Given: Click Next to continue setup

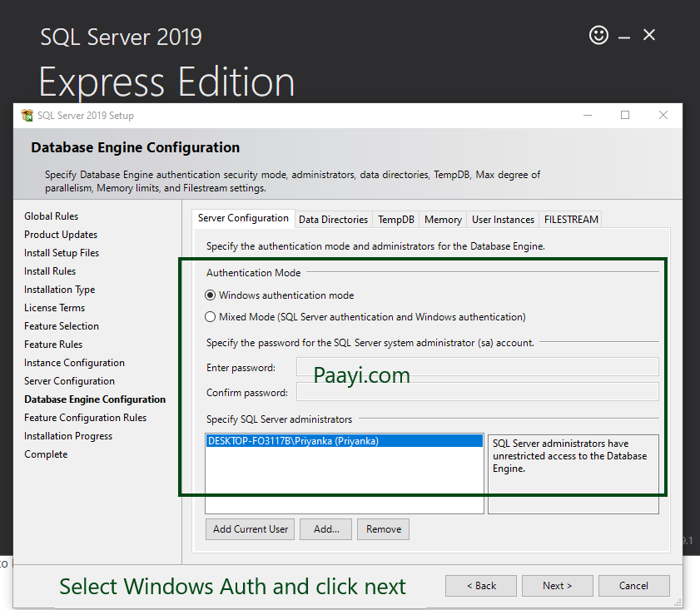Looking at the screenshot, I should click(x=557, y=586).
